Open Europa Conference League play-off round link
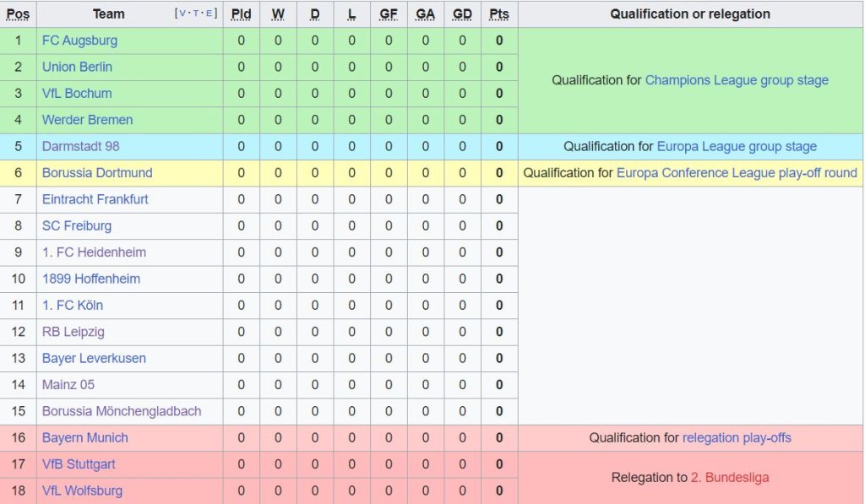 tap(737, 173)
